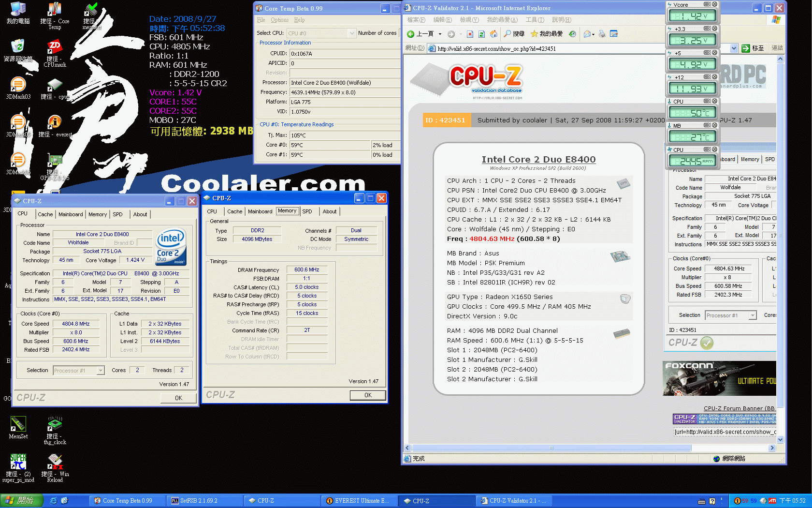Expand the Select CPU dropdown in Core Temp
Image resolution: width=812 pixels, height=508 pixels.
click(x=352, y=33)
